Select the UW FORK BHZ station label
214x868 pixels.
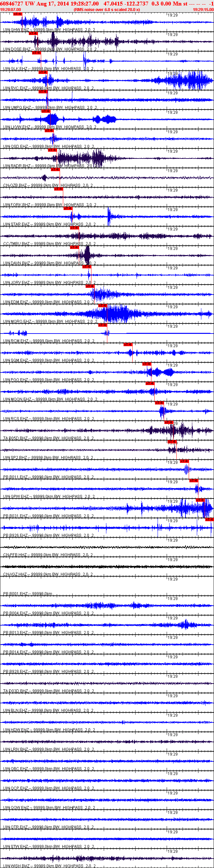pyautogui.click(x=50, y=205)
